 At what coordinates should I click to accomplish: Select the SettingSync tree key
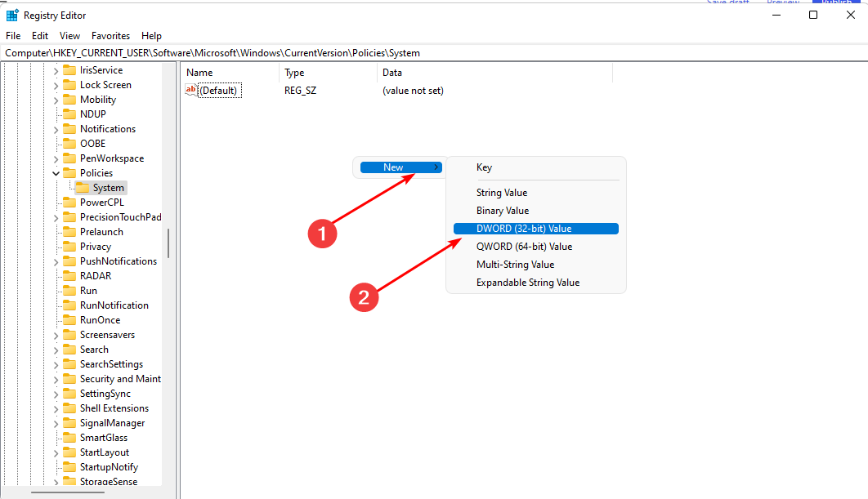(105, 394)
